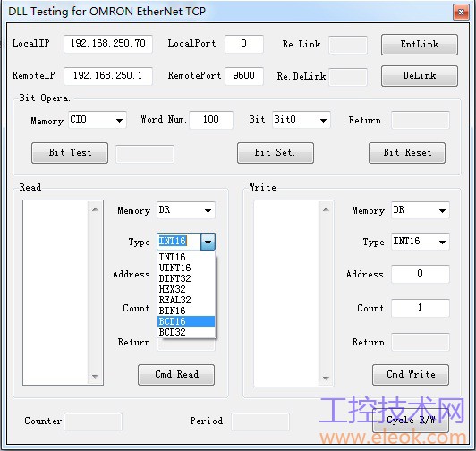Image resolution: width=476 pixels, height=451 pixels.
Task: Click the Bit Opera Return field
Action: [421, 121]
